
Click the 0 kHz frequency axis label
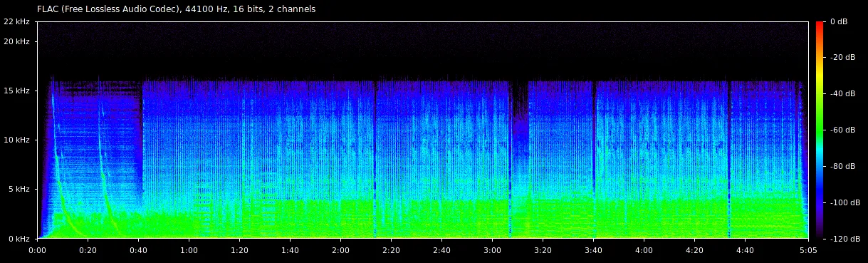19,239
